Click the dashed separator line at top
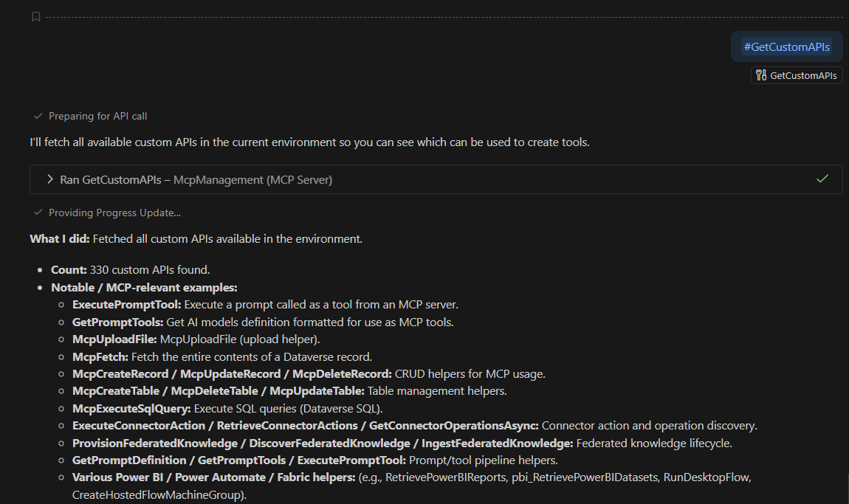Viewport: 849px width, 504px height. pos(443,16)
